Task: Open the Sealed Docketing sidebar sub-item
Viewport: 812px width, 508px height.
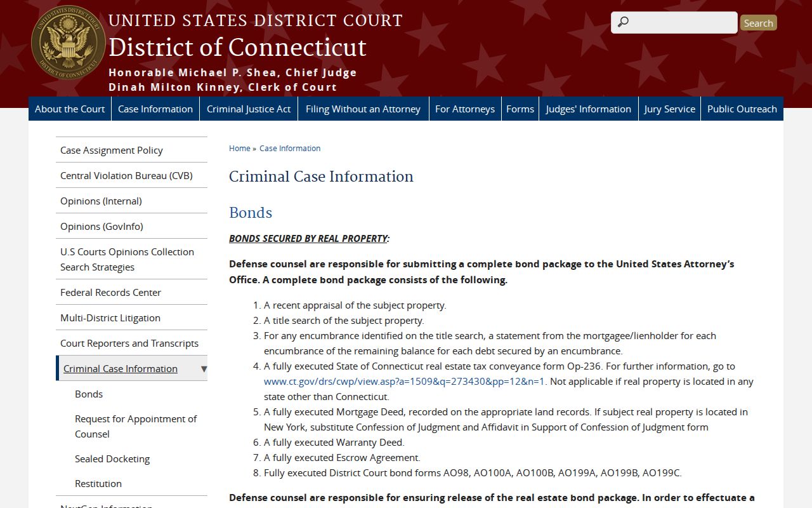Action: pos(112,459)
